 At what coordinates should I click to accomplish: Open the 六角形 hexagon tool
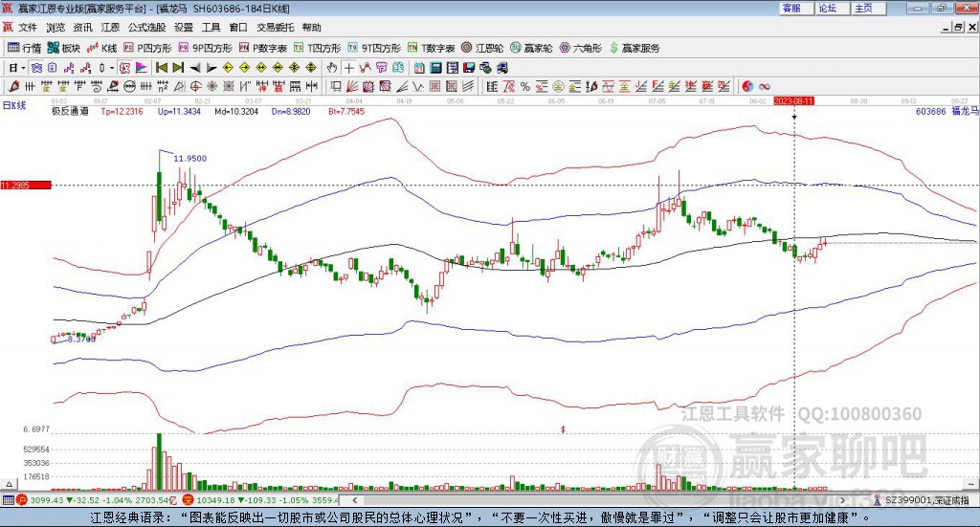click(581, 48)
